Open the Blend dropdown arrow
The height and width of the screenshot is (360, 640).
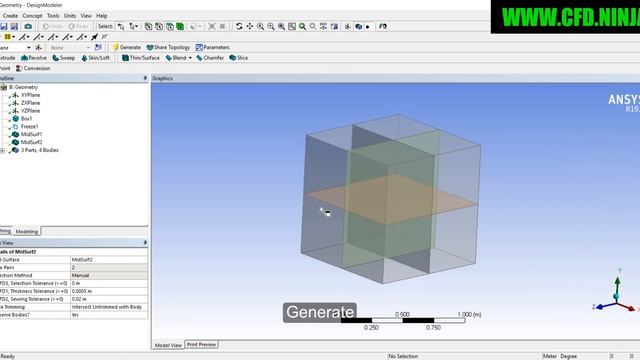pos(190,58)
